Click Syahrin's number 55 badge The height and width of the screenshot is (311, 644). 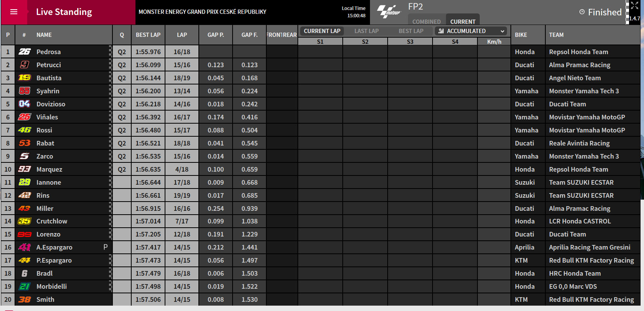click(25, 91)
